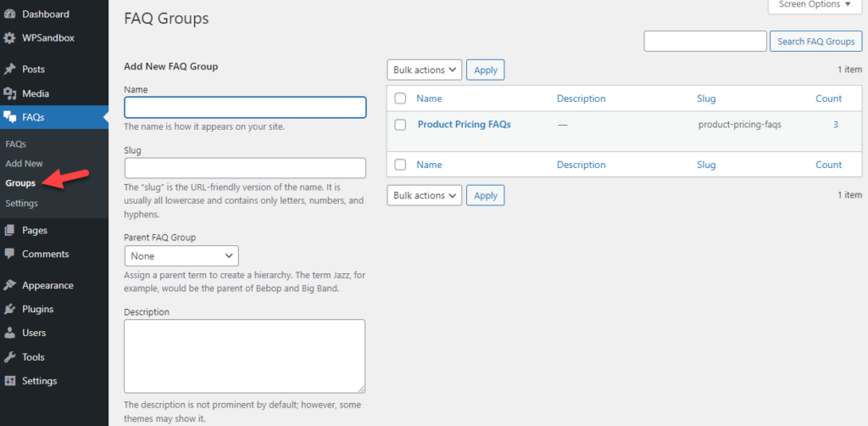Image resolution: width=868 pixels, height=426 pixels.
Task: Click the Pages icon in sidebar
Action: coord(10,230)
